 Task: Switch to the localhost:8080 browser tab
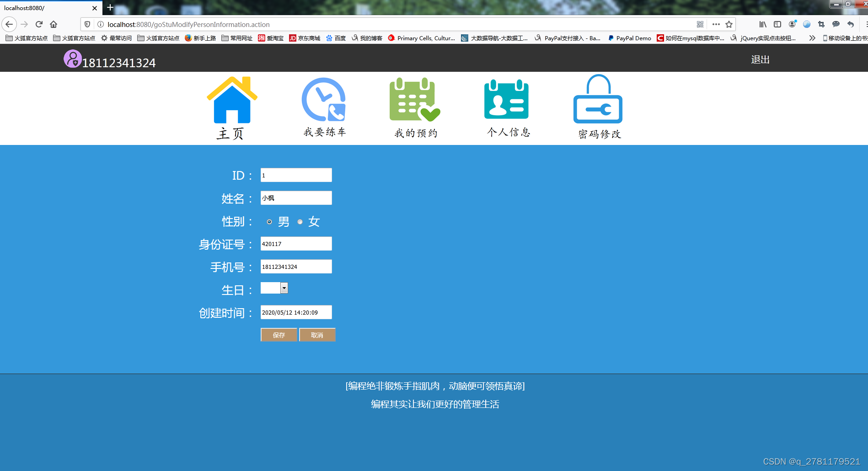46,8
